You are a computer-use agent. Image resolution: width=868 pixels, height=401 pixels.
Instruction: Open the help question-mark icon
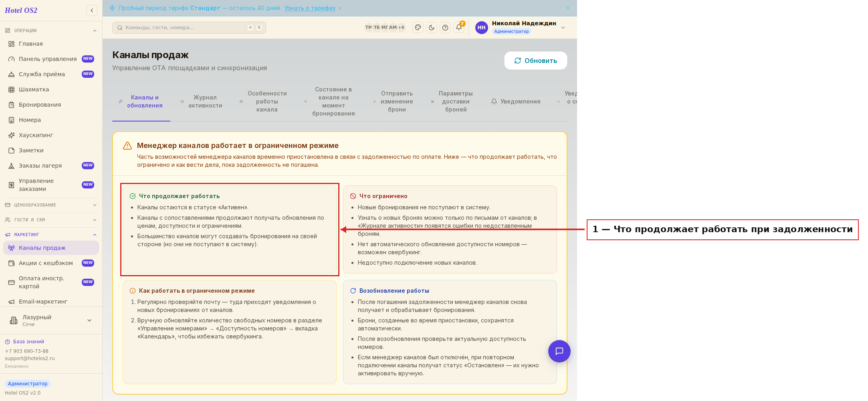(x=445, y=28)
